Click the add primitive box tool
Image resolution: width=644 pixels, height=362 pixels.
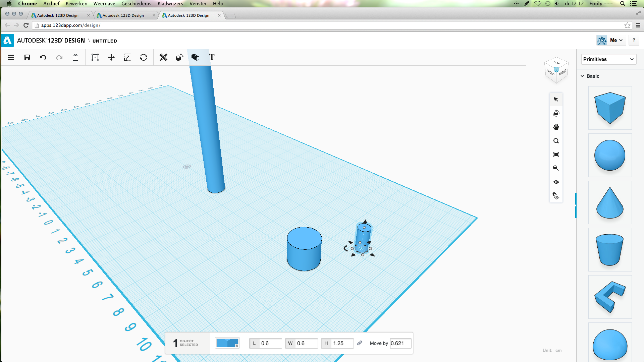coord(179,57)
